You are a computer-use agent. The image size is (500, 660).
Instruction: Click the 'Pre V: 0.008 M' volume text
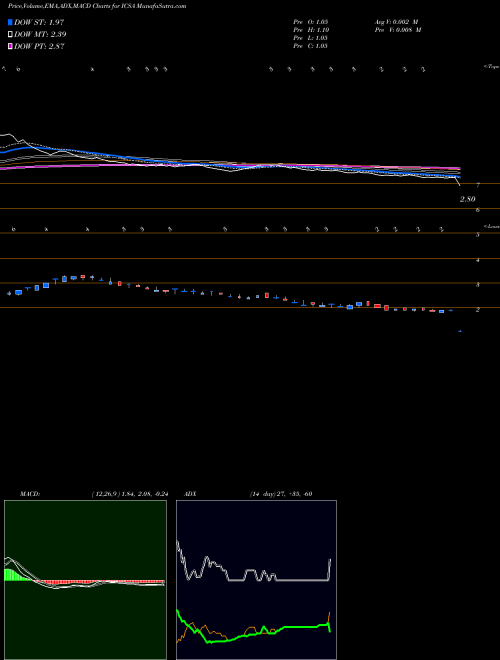coord(398,30)
